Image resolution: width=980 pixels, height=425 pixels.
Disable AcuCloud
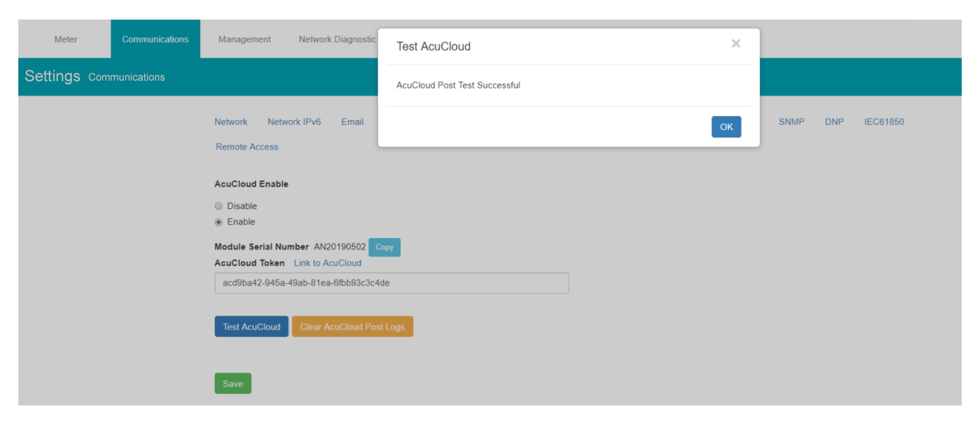218,206
